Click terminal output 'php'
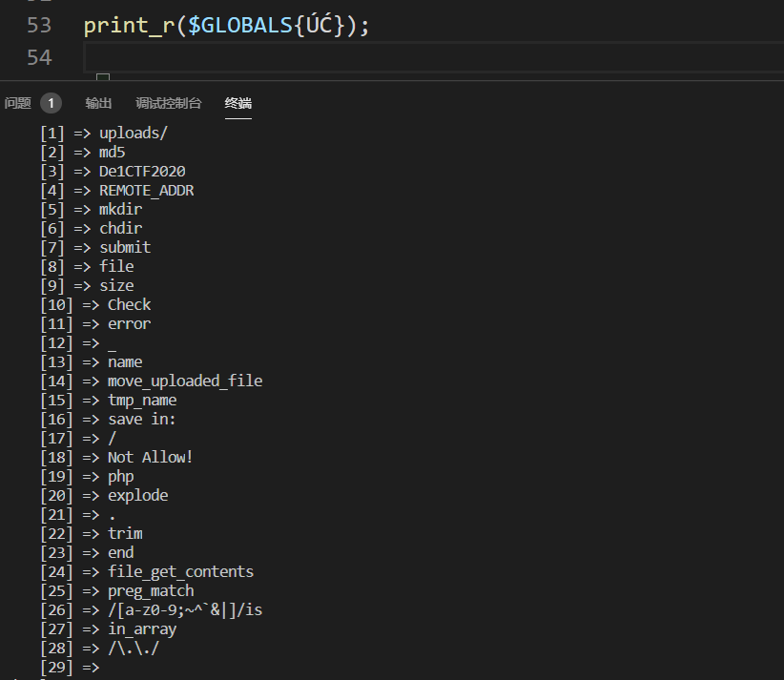The width and height of the screenshot is (784, 680). click(120, 477)
